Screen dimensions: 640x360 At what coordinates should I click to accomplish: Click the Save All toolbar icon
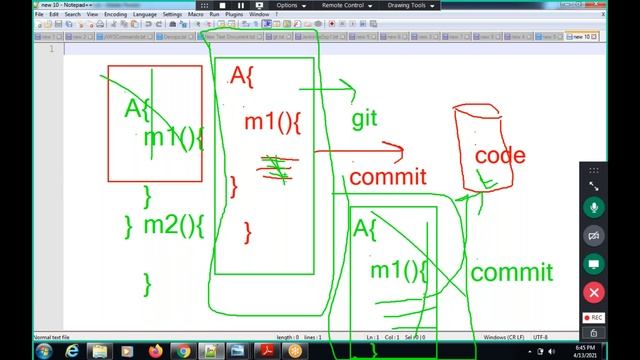point(69,24)
